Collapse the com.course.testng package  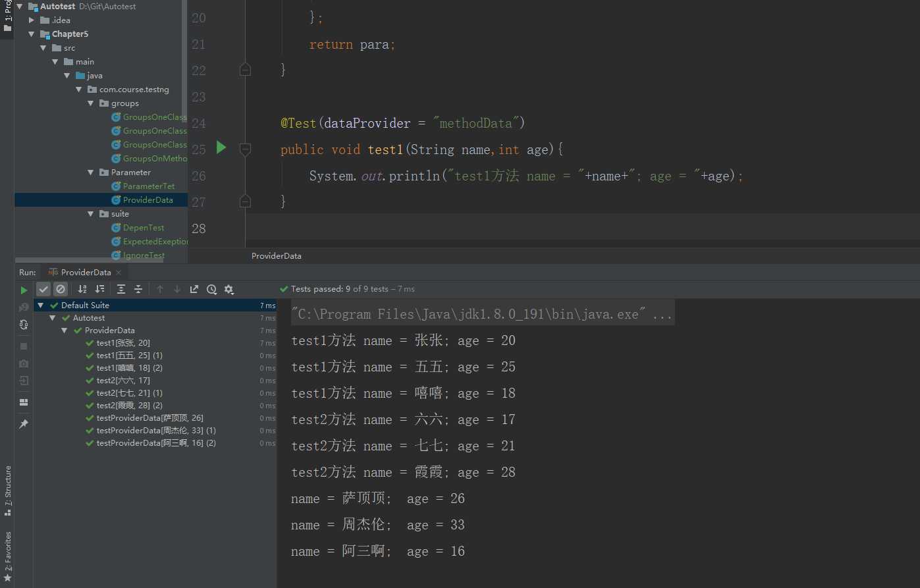[79, 90]
